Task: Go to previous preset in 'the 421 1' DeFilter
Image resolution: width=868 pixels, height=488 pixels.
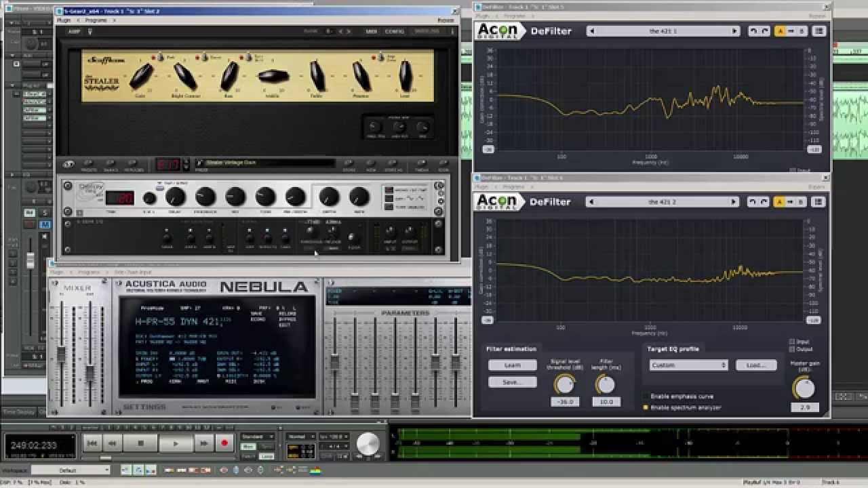Action: 591,31
